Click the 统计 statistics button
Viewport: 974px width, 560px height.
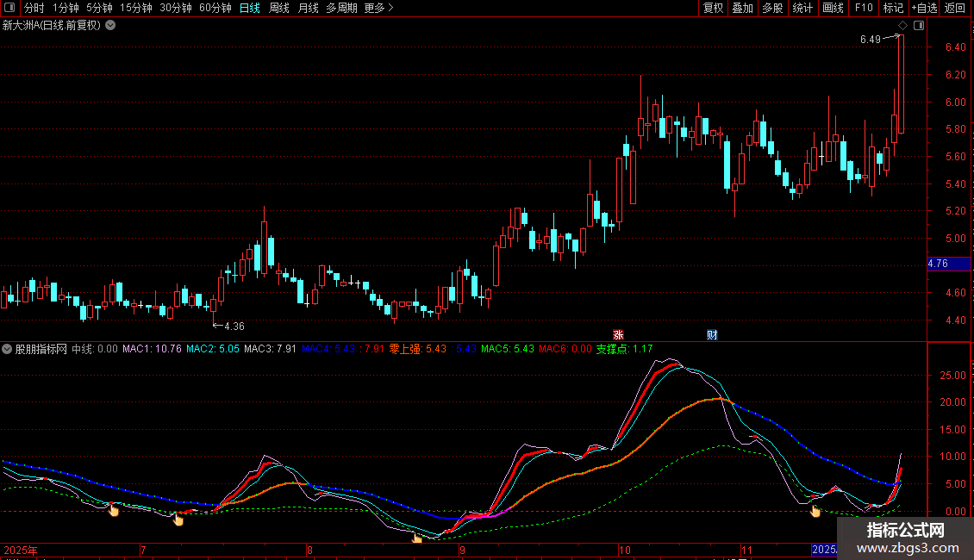[x=802, y=8]
